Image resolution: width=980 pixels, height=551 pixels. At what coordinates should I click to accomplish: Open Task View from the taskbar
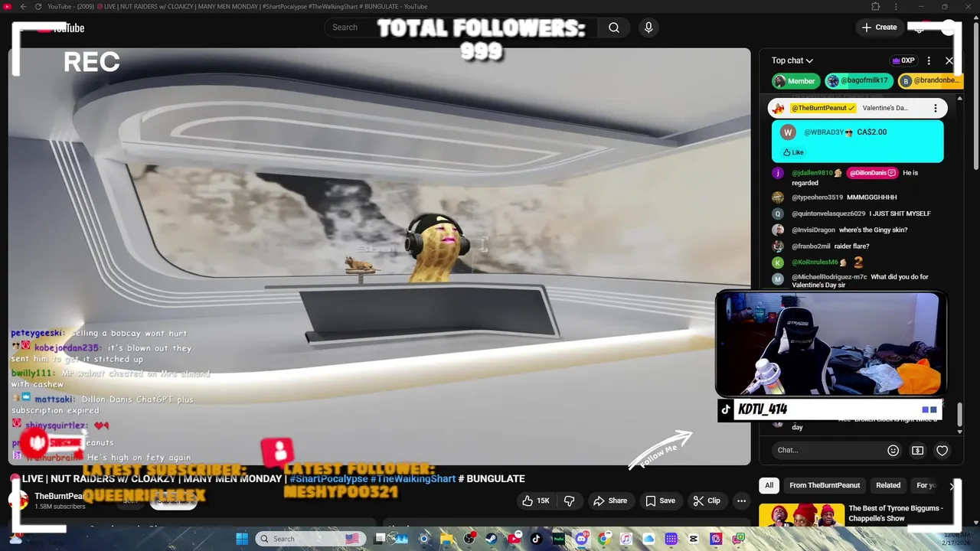pos(380,539)
